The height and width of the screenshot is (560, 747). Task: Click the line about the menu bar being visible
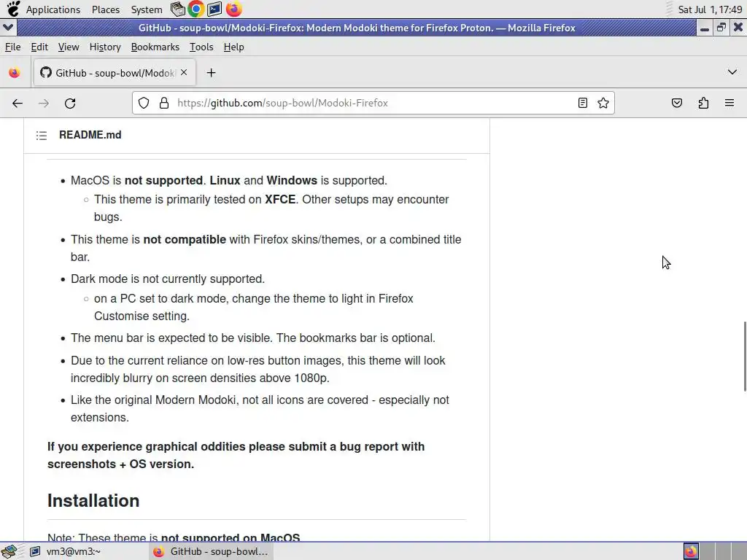coord(253,338)
